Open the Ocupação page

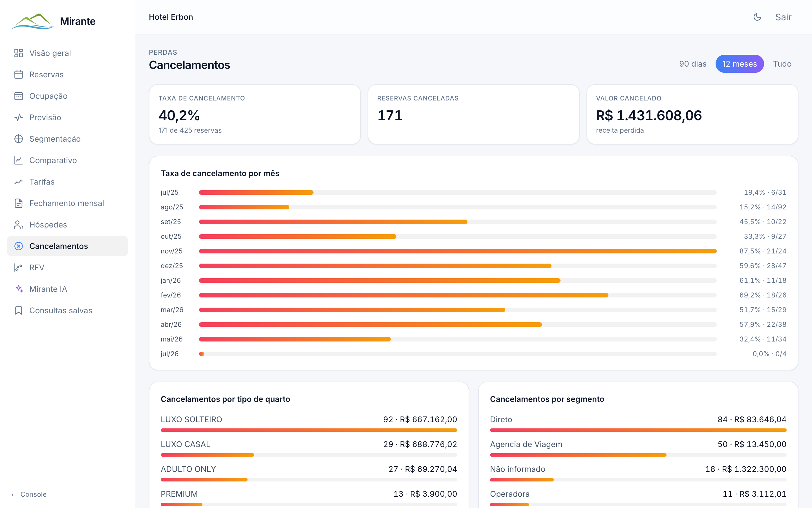(x=67, y=96)
